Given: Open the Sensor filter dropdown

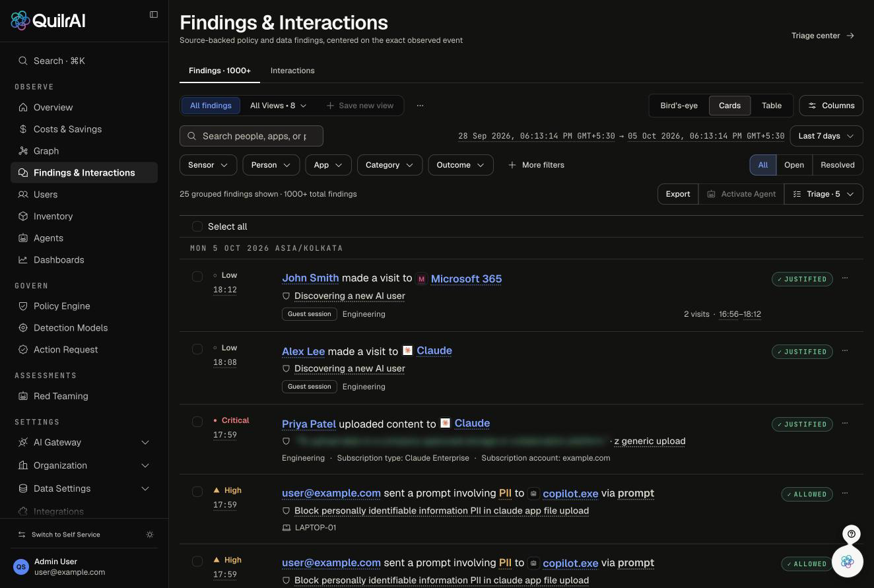Looking at the screenshot, I should click(208, 165).
